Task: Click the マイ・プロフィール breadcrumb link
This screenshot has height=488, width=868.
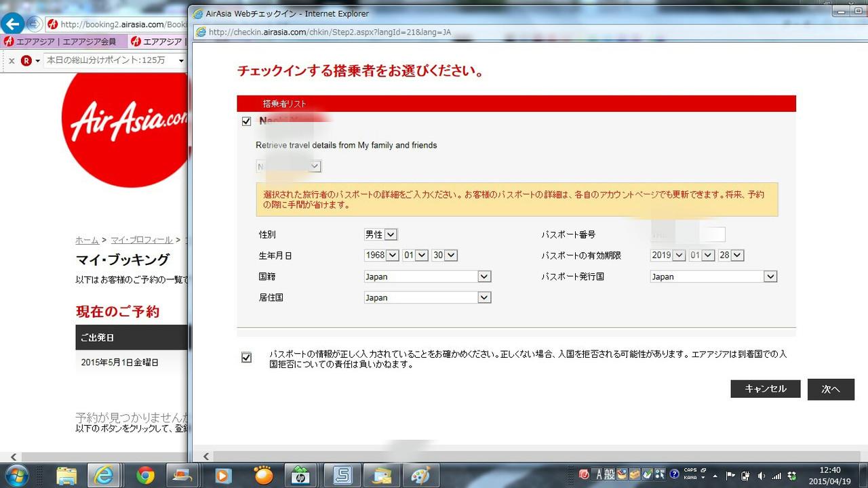Action: pos(141,240)
